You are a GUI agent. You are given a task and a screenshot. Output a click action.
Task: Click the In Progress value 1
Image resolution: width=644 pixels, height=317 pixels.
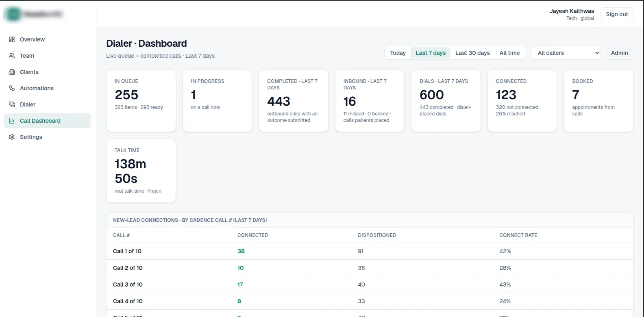pyautogui.click(x=194, y=95)
